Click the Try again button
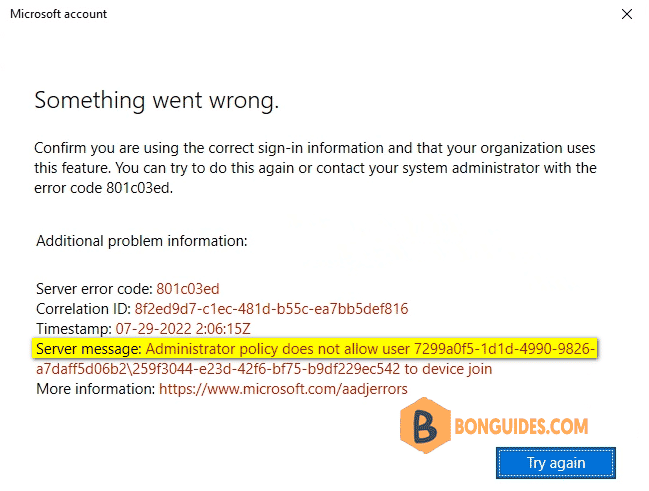This screenshot has width=649, height=491. tap(556, 463)
